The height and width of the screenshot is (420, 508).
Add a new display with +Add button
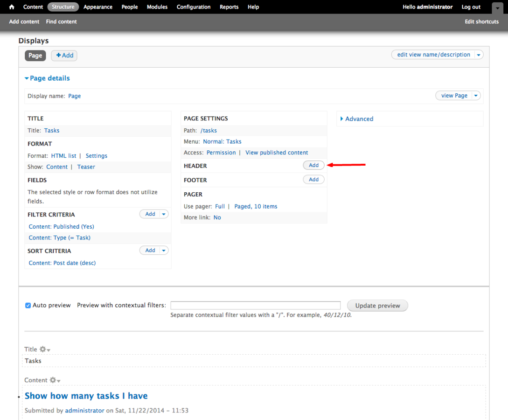pyautogui.click(x=64, y=56)
